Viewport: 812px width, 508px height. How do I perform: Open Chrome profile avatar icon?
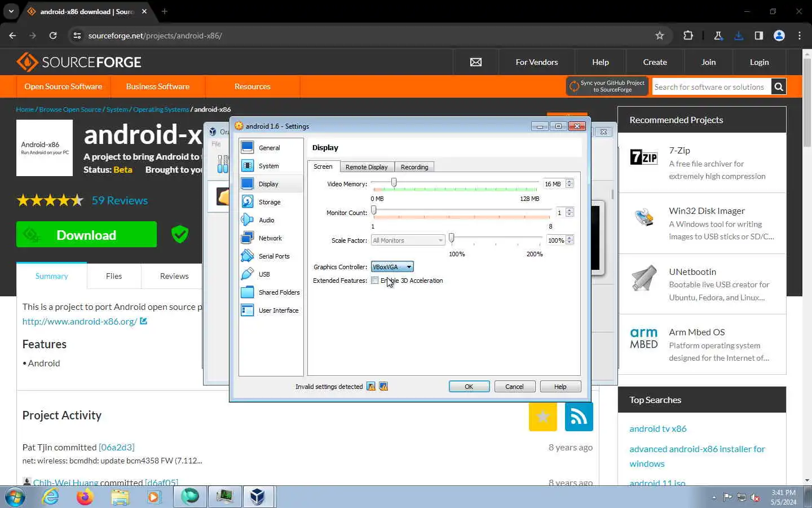779,36
